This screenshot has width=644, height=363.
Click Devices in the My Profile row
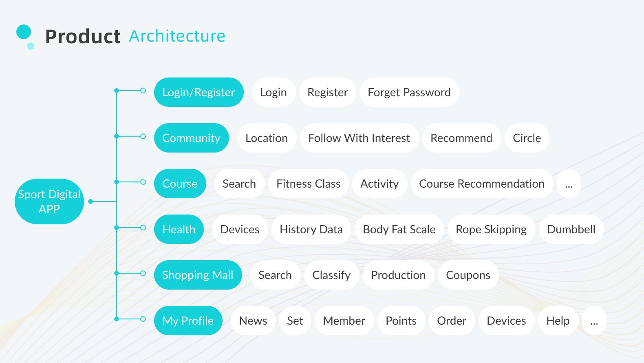pos(506,321)
